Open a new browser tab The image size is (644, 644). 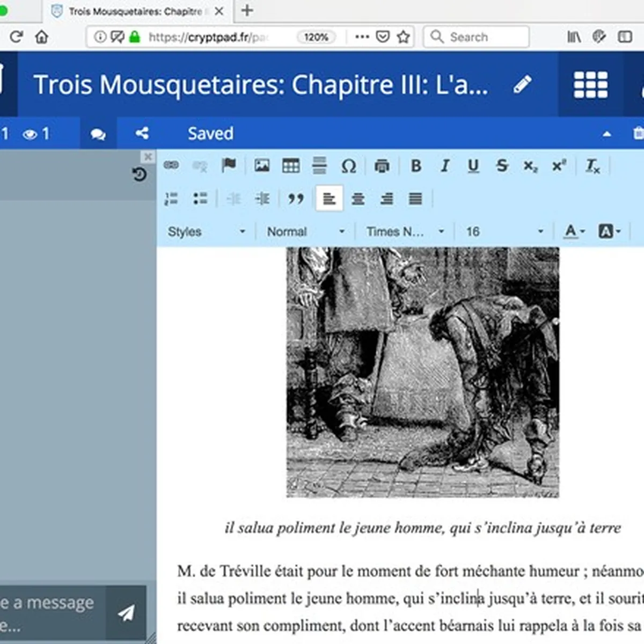coord(247,10)
